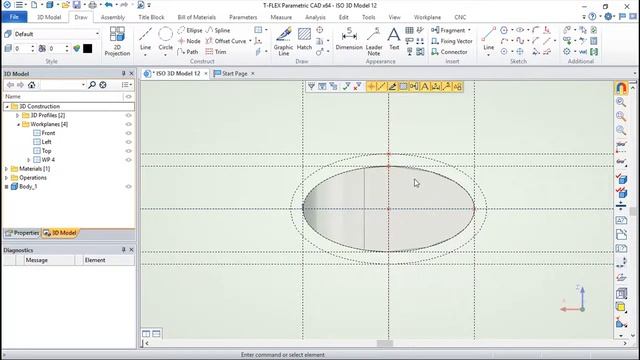Undo the last action

tap(109, 5)
